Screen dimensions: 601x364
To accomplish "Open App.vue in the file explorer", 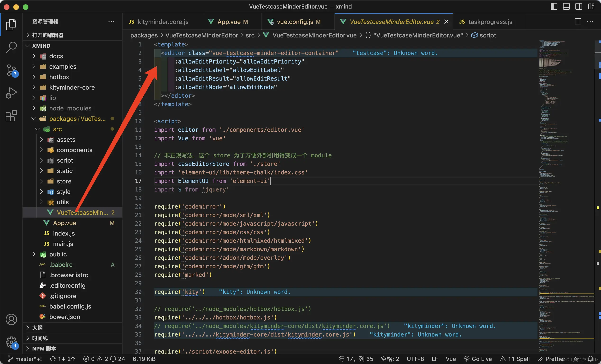I will point(64,223).
